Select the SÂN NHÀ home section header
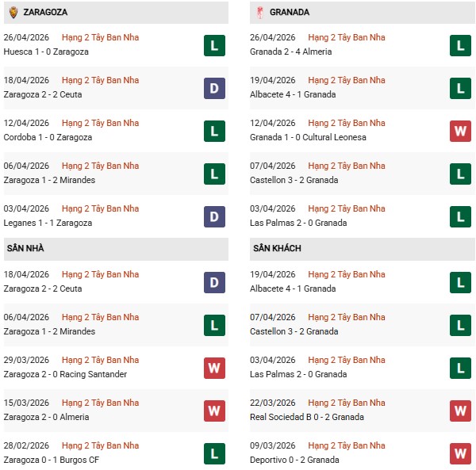This screenshot has height=470, width=476. click(25, 248)
